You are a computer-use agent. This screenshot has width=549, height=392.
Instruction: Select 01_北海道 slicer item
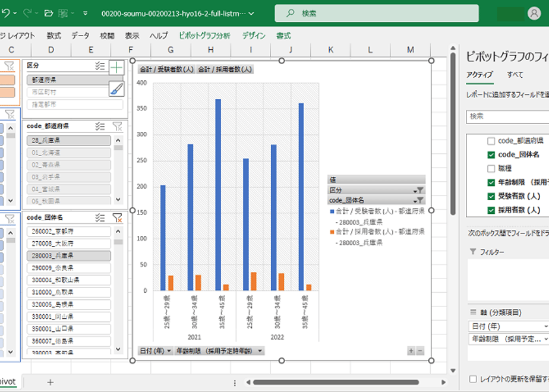69,153
